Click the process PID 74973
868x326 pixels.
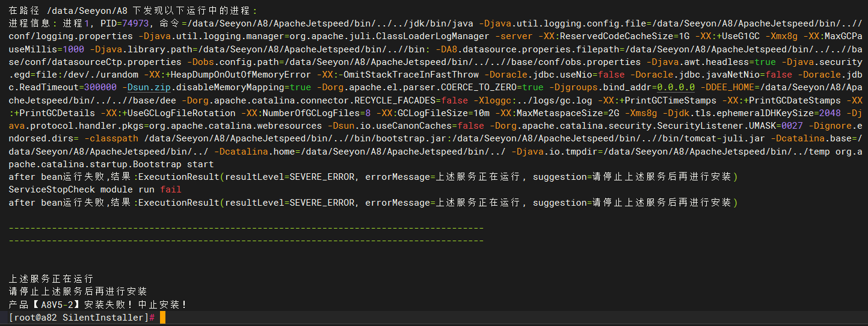click(x=136, y=23)
